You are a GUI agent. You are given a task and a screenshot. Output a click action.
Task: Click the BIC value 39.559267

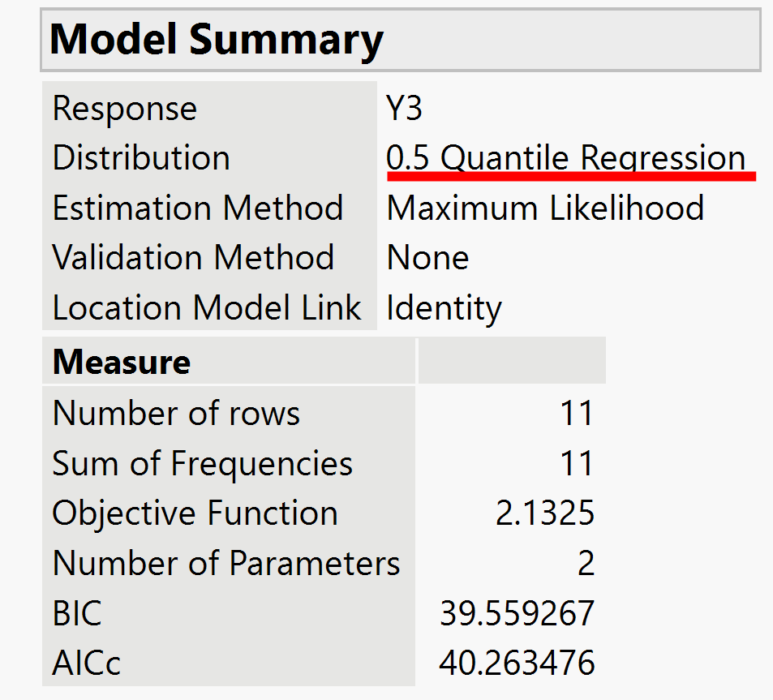point(517,614)
